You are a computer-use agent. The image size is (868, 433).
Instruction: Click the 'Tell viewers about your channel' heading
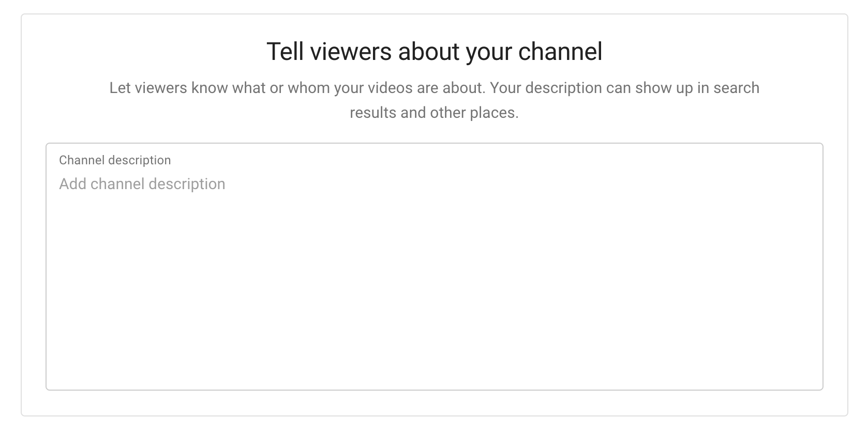pyautogui.click(x=434, y=52)
